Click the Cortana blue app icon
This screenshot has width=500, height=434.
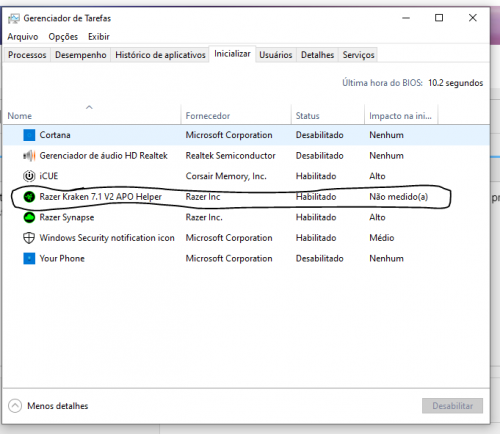click(29, 135)
